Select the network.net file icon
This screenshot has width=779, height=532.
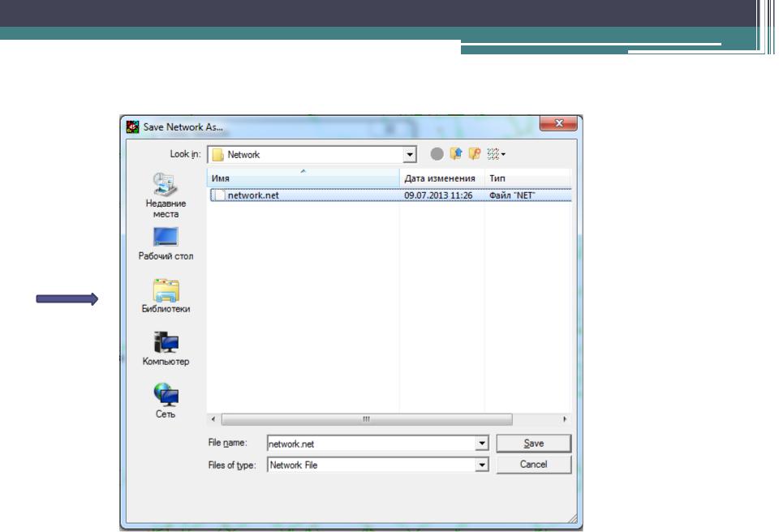(219, 195)
